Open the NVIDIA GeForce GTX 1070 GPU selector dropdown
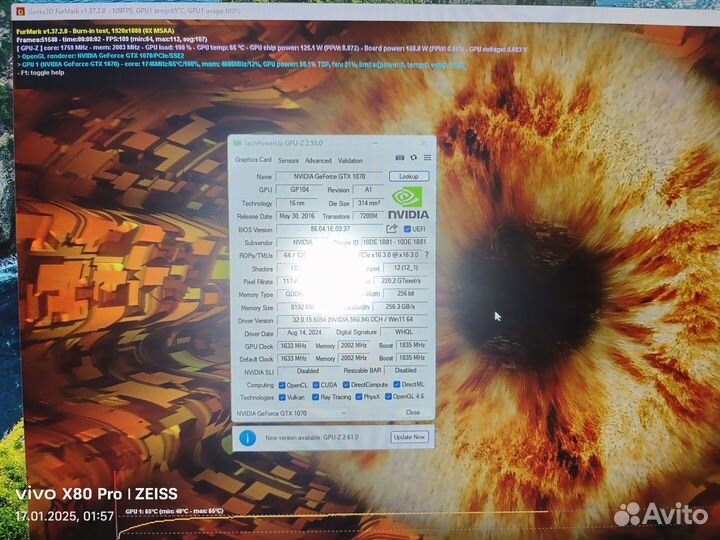 tap(291, 413)
